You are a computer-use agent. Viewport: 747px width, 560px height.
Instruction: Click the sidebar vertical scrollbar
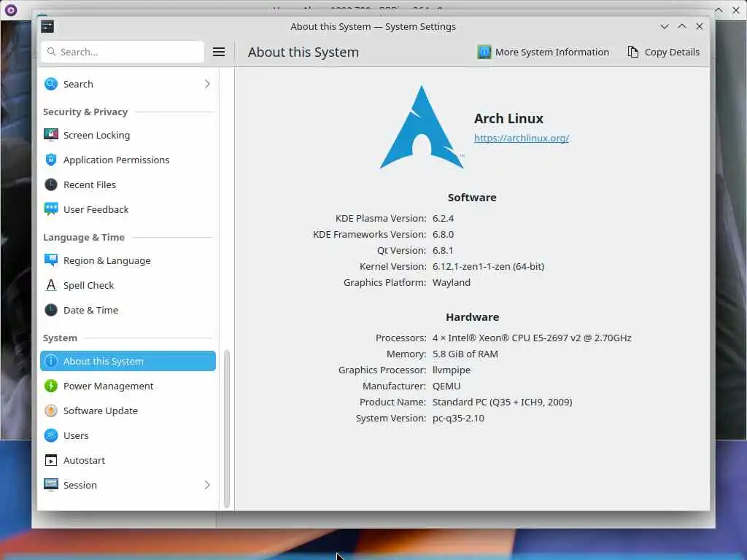coord(227,429)
